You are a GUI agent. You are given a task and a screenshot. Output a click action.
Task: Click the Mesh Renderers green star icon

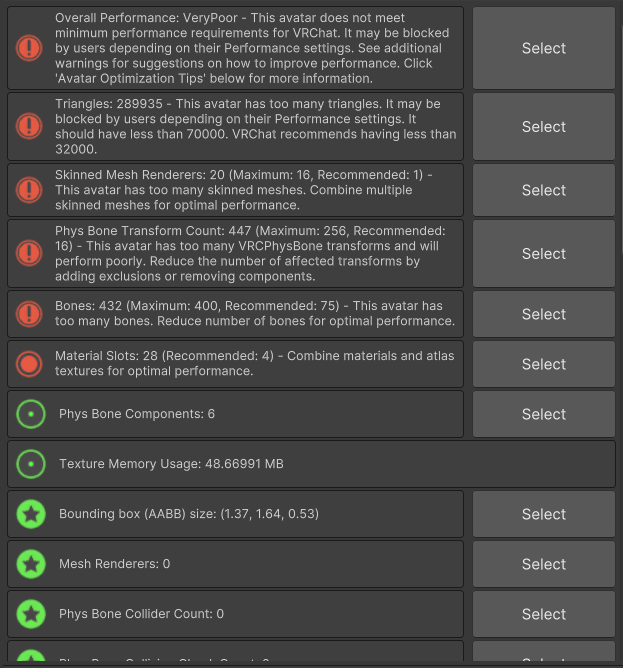[30, 564]
